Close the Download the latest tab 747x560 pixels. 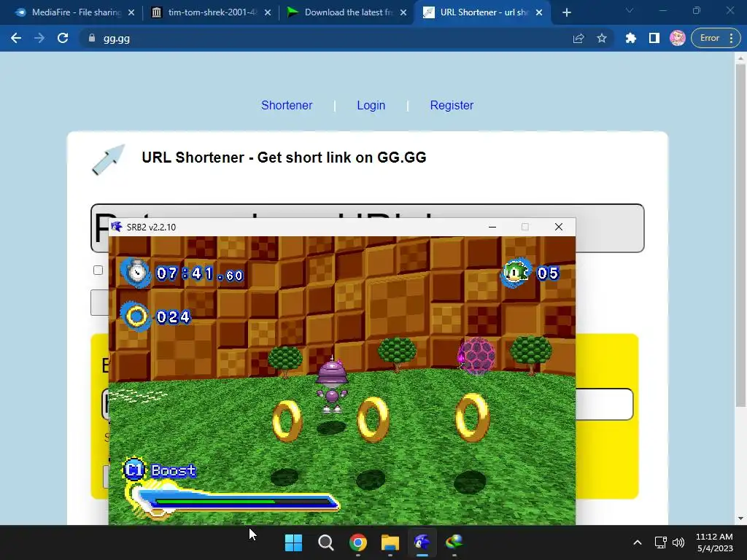tap(403, 13)
